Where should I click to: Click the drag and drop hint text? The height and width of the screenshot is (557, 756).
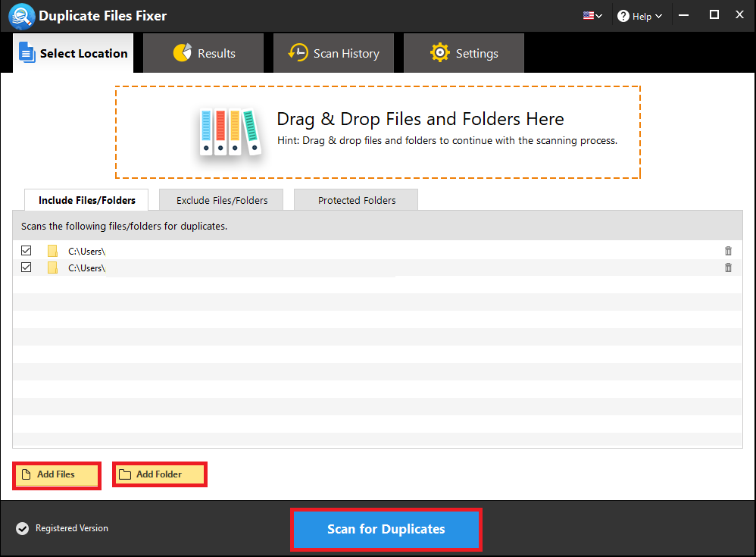(447, 141)
